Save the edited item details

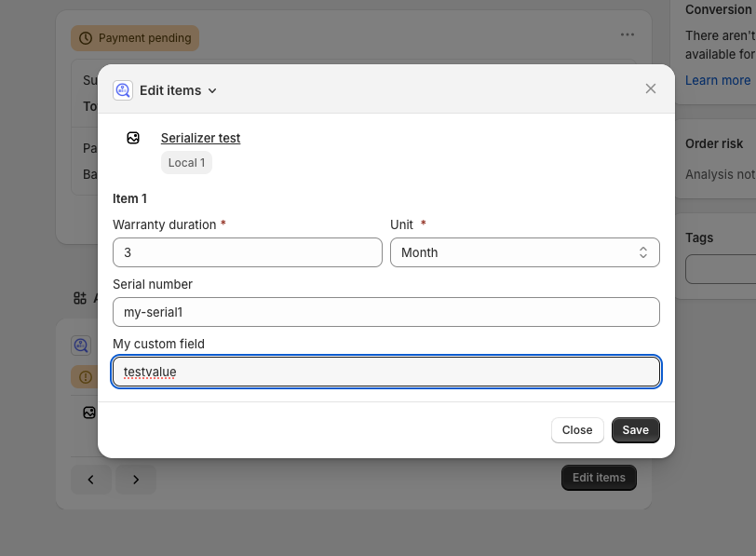[x=635, y=430]
